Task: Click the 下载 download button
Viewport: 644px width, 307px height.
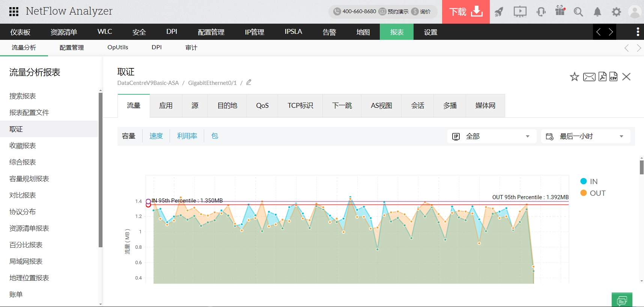Action: pyautogui.click(x=465, y=12)
